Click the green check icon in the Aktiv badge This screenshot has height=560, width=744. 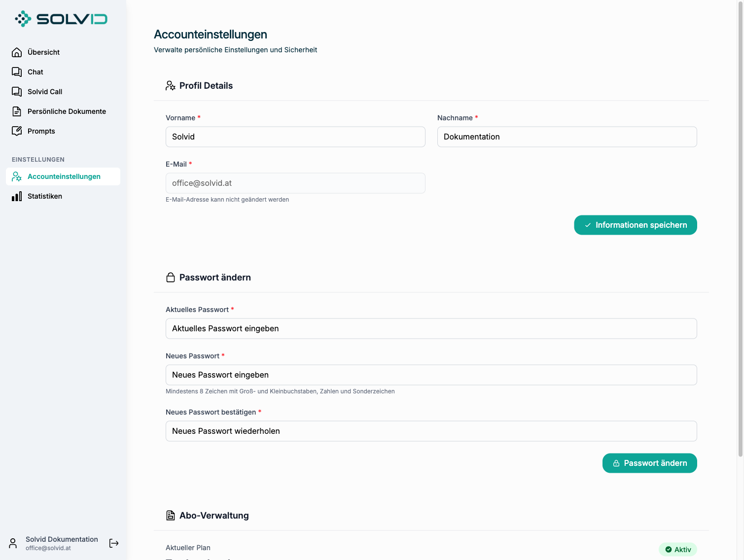click(x=669, y=550)
